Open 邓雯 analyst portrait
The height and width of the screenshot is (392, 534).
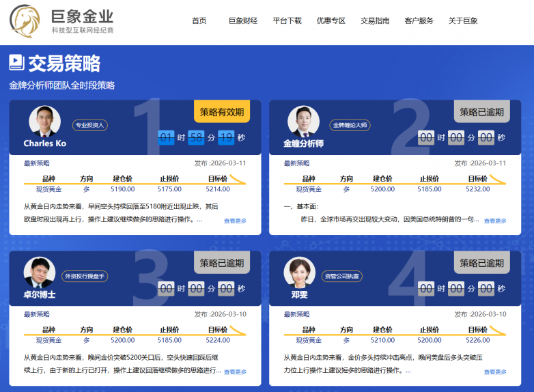(x=300, y=272)
